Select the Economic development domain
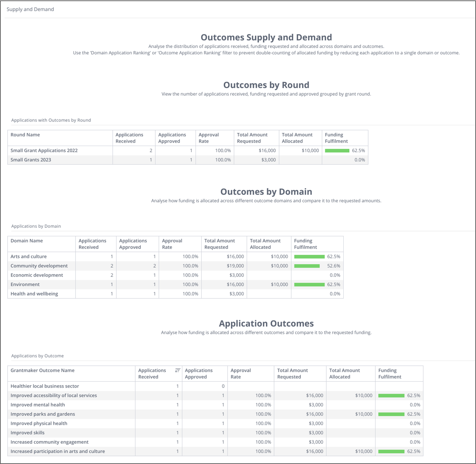The height and width of the screenshot is (464, 476). (x=37, y=275)
